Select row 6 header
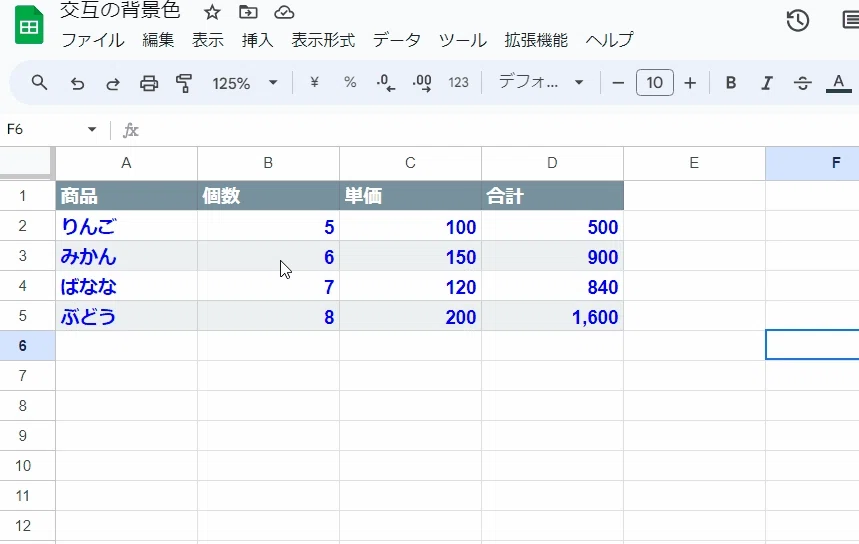This screenshot has height=544, width=859. 27,346
